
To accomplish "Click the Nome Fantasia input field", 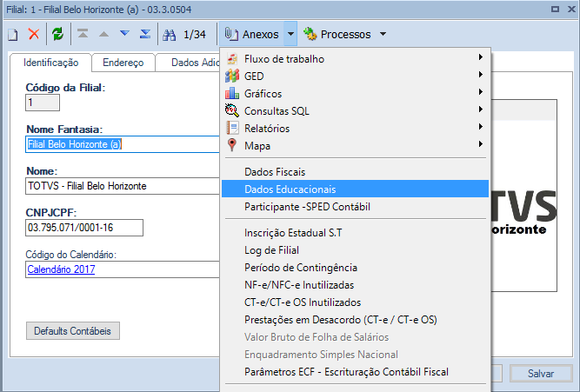I will click(123, 144).
